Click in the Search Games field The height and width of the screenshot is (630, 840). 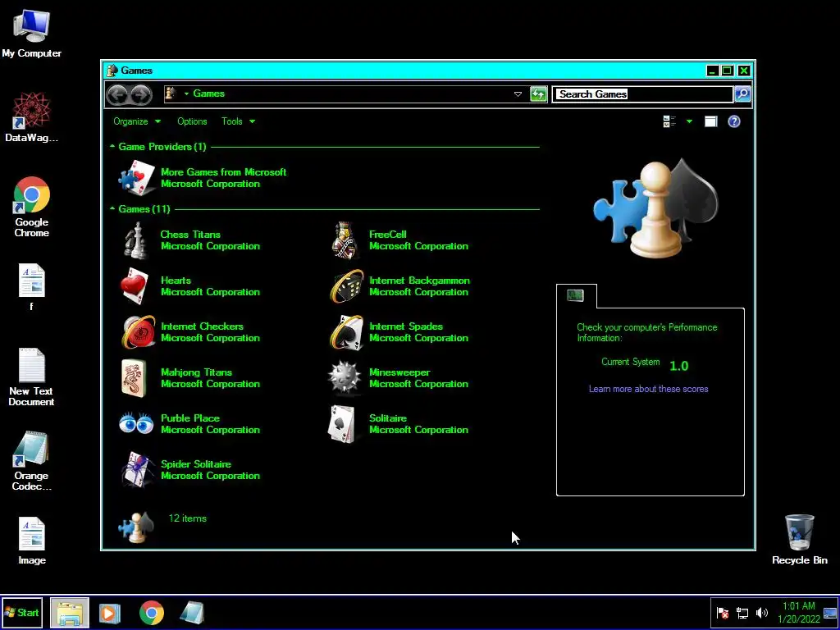click(643, 94)
